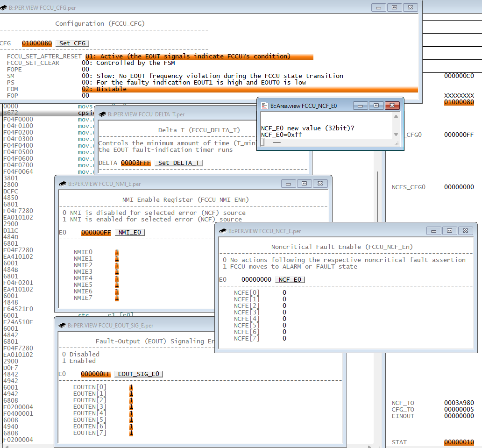The height and width of the screenshot is (448, 482).
Task: Click the F64521F0 opcode row
Action: point(18,309)
